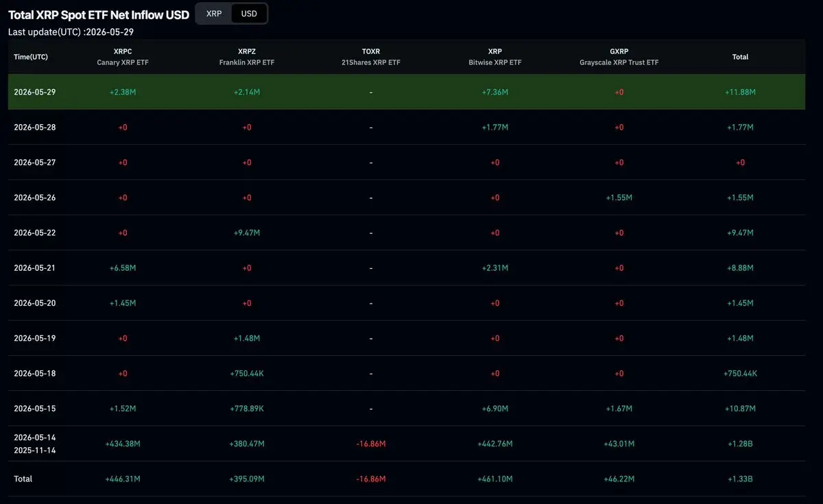The image size is (823, 504).
Task: Click the Total XRP Spot ETF Net Inflow title
Action: 99,14
